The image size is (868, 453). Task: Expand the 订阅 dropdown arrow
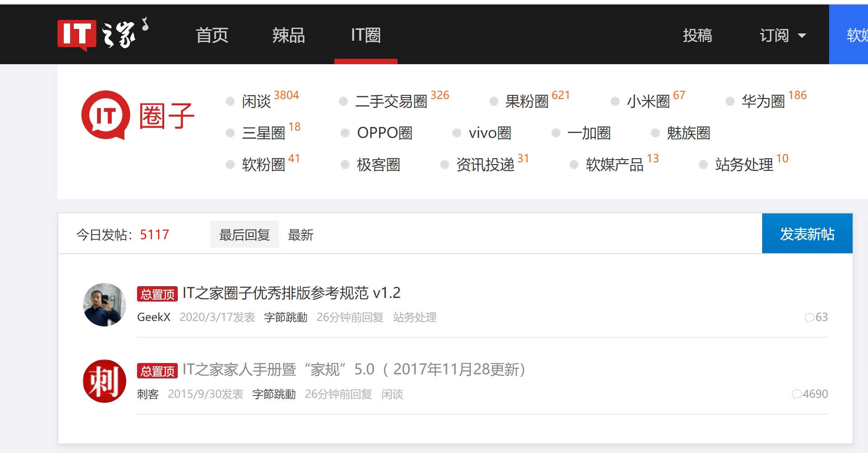pos(802,36)
